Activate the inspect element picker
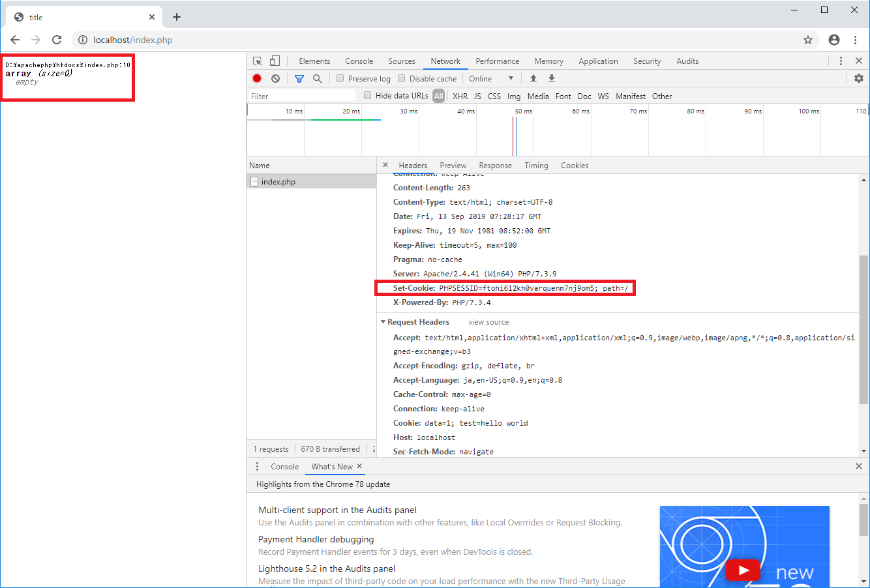The width and height of the screenshot is (870, 588). tap(258, 61)
